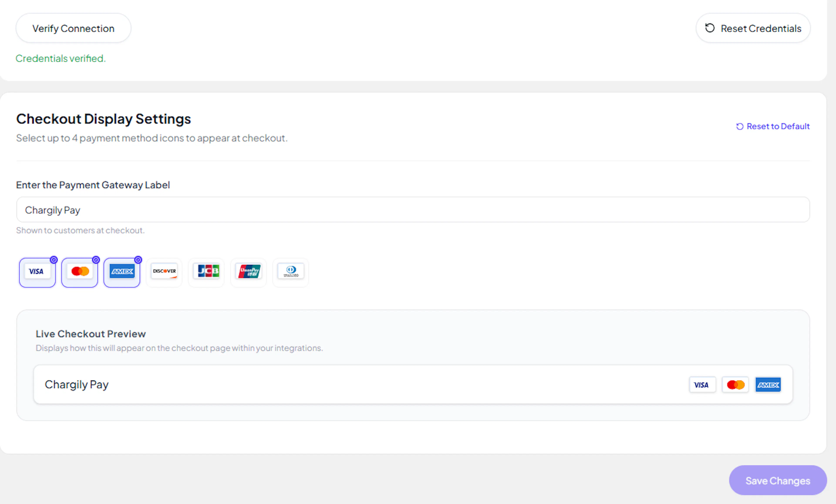Select the JCB card icon

206,273
